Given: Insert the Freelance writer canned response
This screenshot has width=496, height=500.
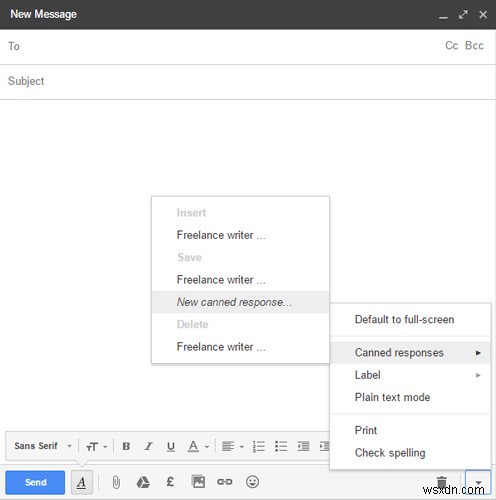Looking at the screenshot, I should click(240, 235).
